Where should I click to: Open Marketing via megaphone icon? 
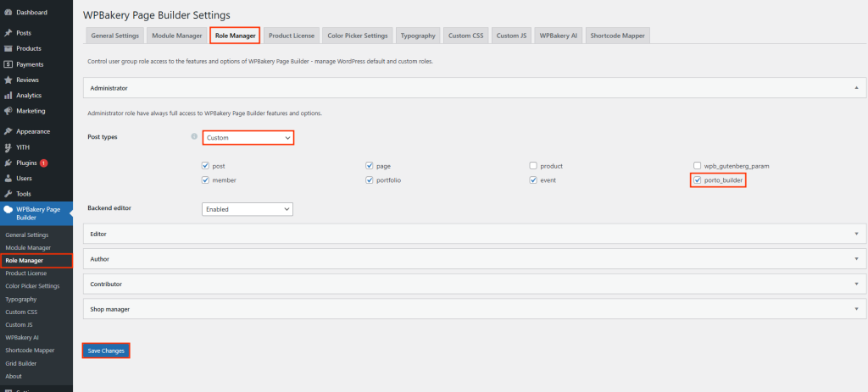tap(8, 111)
